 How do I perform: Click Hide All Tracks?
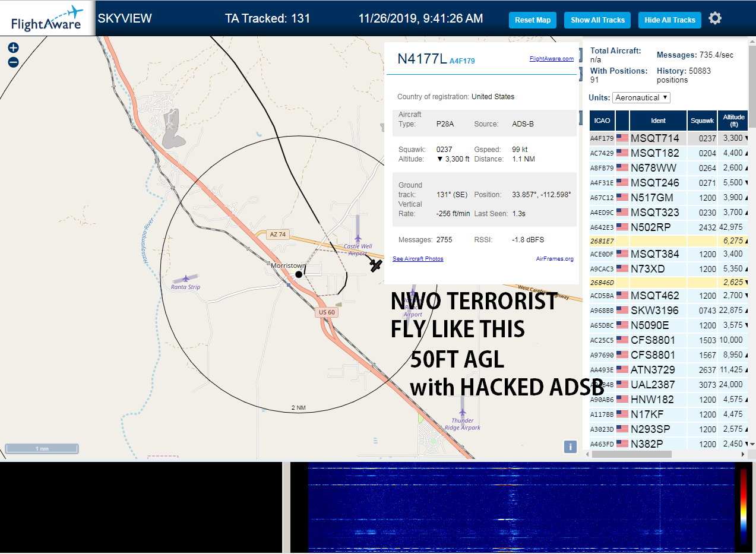(x=670, y=20)
